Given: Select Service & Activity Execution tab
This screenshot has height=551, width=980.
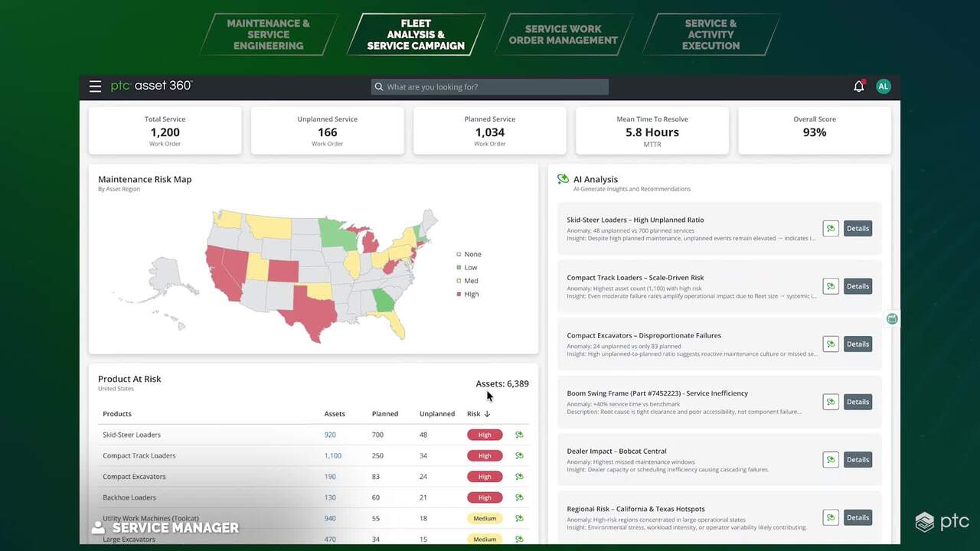Looking at the screenshot, I should pyautogui.click(x=710, y=35).
